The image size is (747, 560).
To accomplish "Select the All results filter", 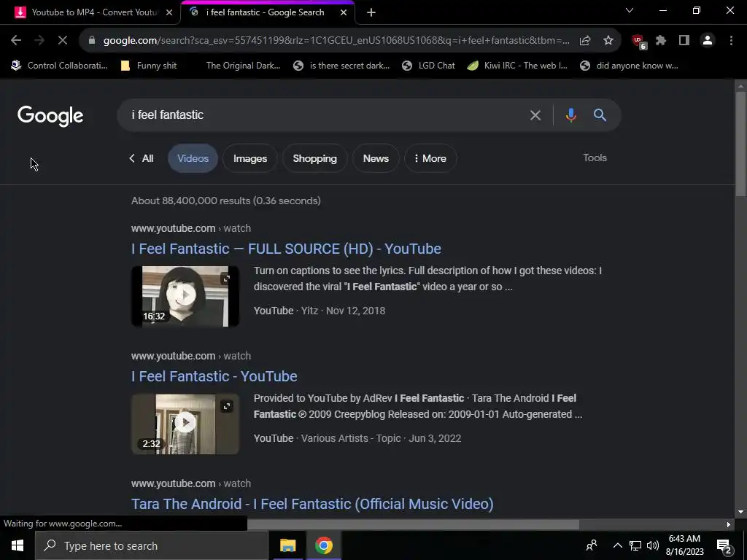I will coord(142,158).
